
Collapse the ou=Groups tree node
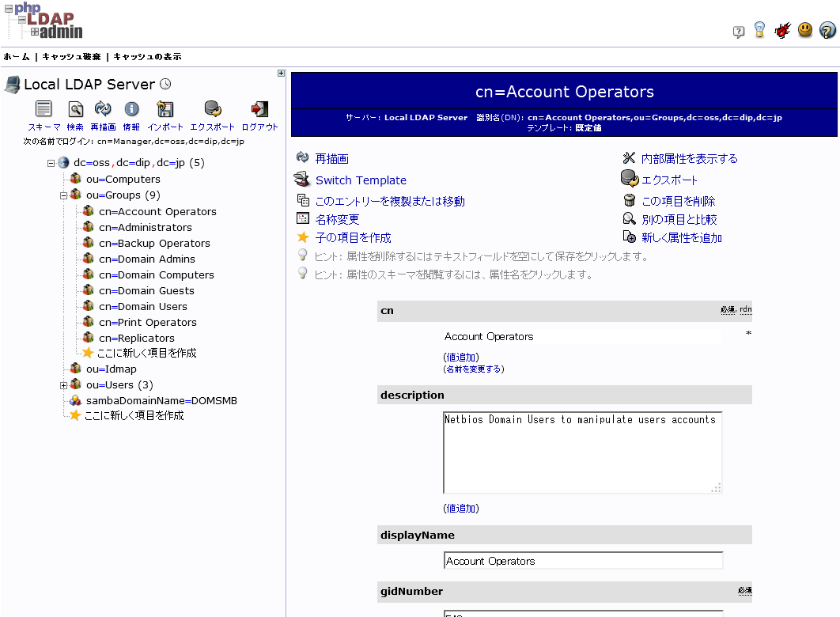point(63,196)
